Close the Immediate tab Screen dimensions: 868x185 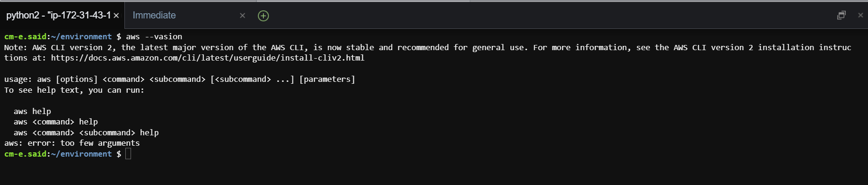point(243,16)
